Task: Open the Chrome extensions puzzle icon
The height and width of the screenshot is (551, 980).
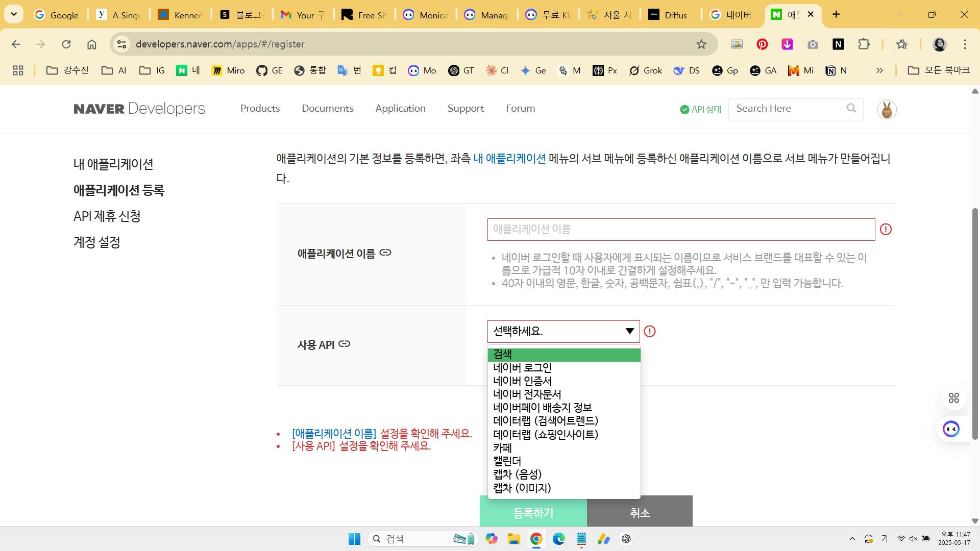Action: (x=864, y=44)
